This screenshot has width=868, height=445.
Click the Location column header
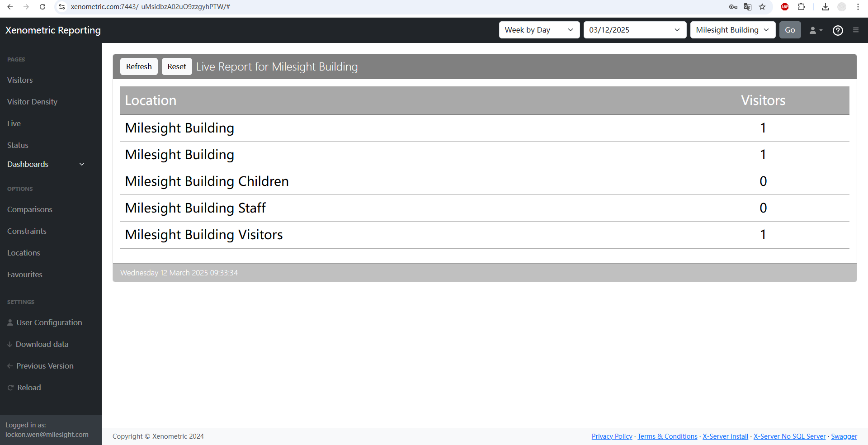click(151, 100)
